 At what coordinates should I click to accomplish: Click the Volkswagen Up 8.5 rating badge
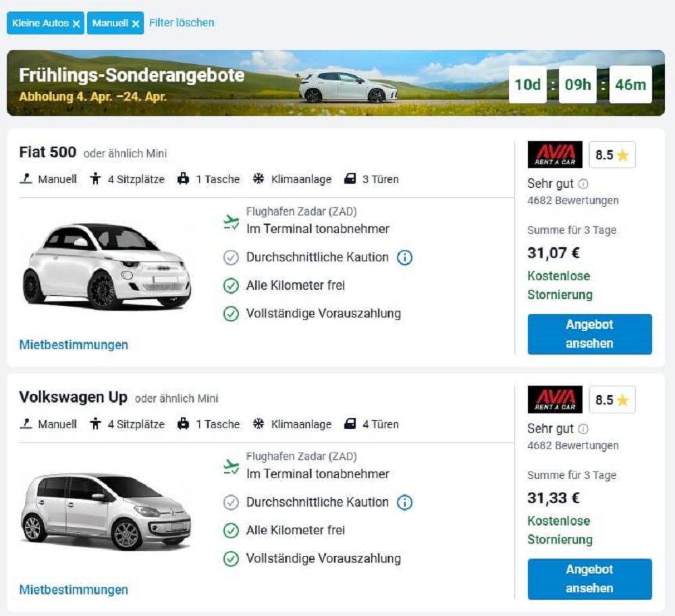(x=612, y=400)
